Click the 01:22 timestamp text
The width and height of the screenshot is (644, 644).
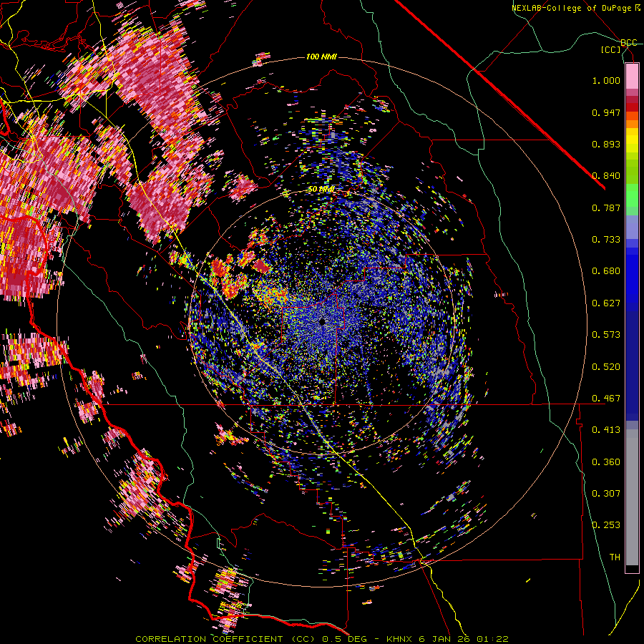492,639
